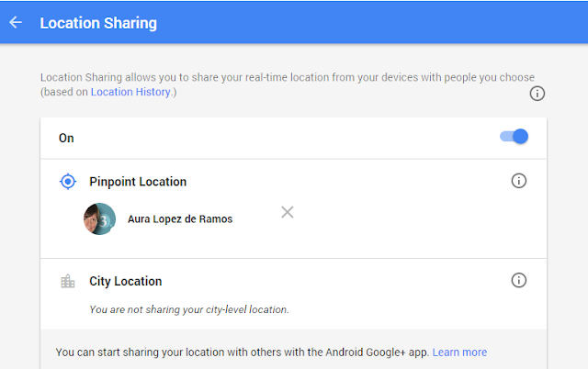Go back using the header arrow
The height and width of the screenshot is (369, 588).
pos(16,22)
